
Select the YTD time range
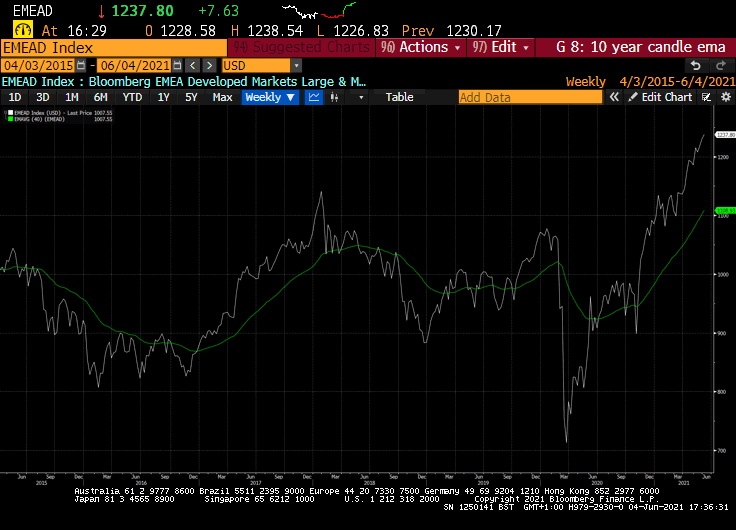pos(132,97)
